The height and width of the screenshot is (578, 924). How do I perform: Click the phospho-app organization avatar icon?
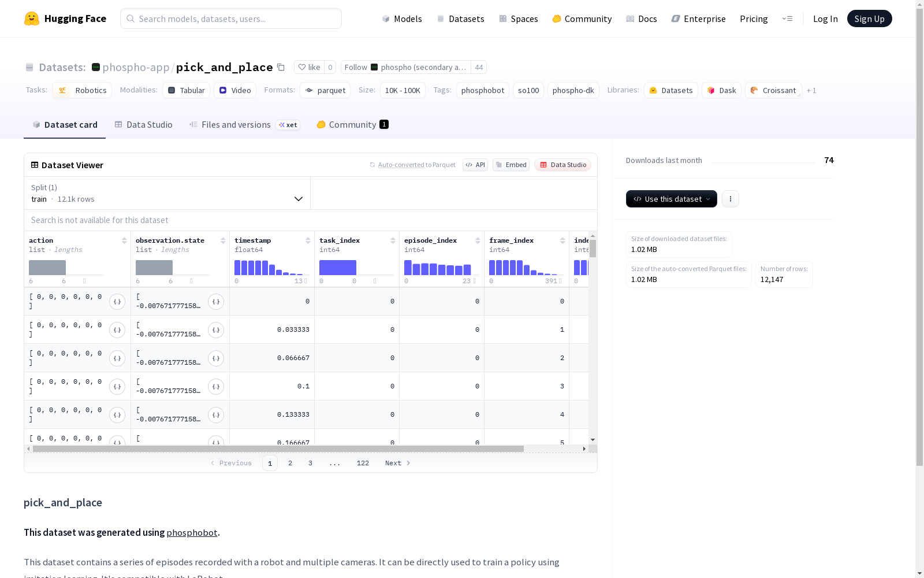96,67
